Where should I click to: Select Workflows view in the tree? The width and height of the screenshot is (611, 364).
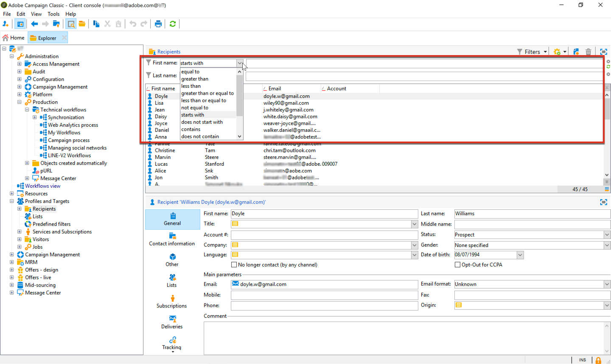coord(42,186)
